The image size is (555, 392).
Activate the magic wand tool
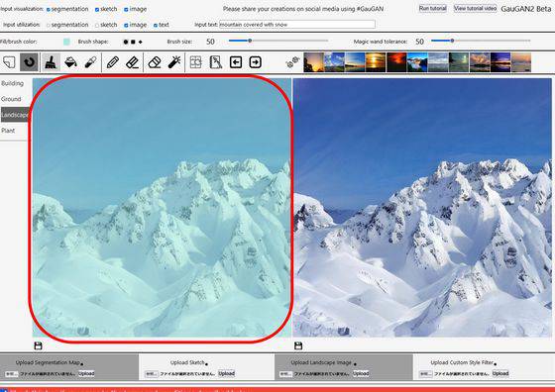174,62
